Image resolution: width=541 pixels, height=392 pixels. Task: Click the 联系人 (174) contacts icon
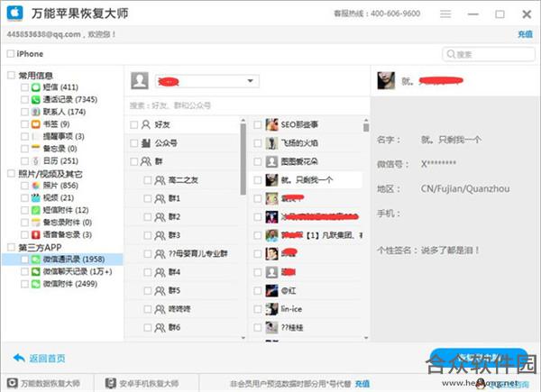pyautogui.click(x=36, y=112)
